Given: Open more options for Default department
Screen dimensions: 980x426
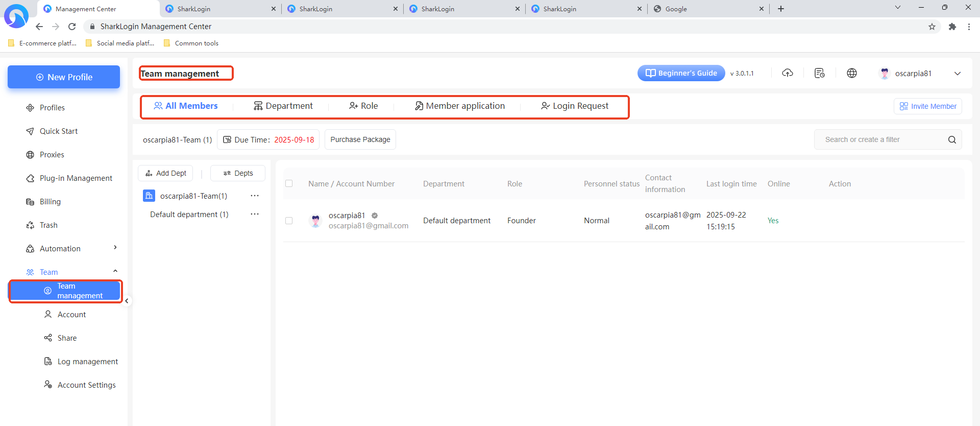Looking at the screenshot, I should (255, 214).
